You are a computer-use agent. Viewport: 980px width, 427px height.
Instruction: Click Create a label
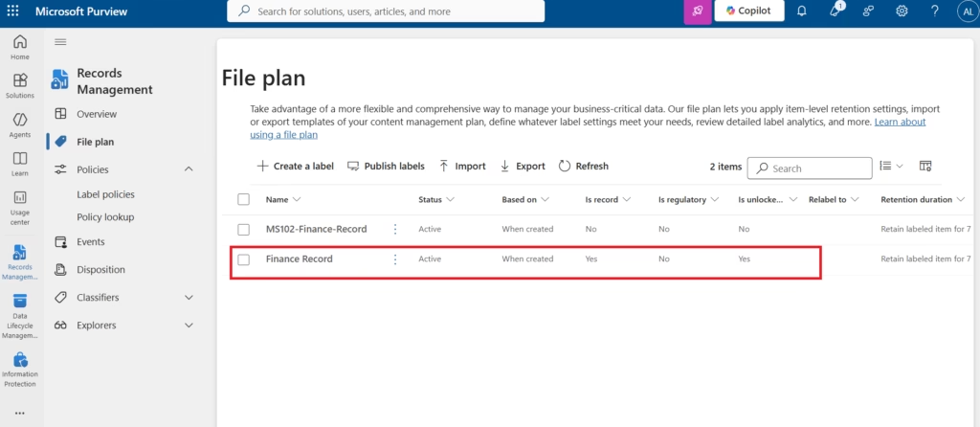tap(295, 167)
